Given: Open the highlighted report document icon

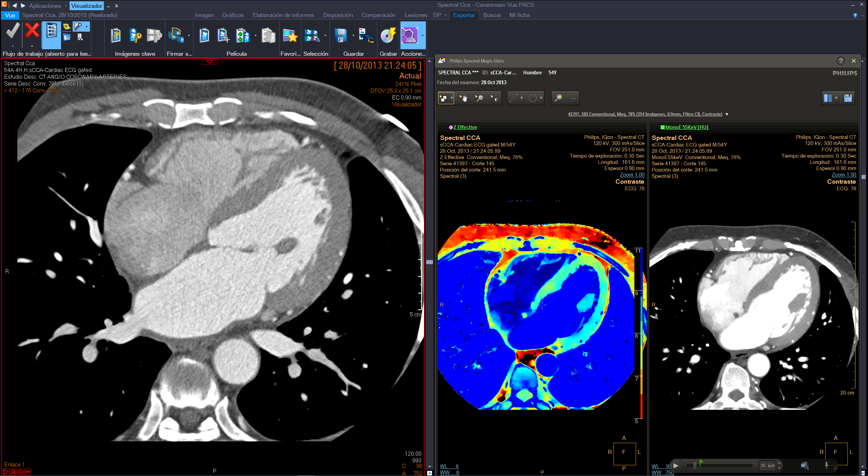Looking at the screenshot, I should click(52, 35).
